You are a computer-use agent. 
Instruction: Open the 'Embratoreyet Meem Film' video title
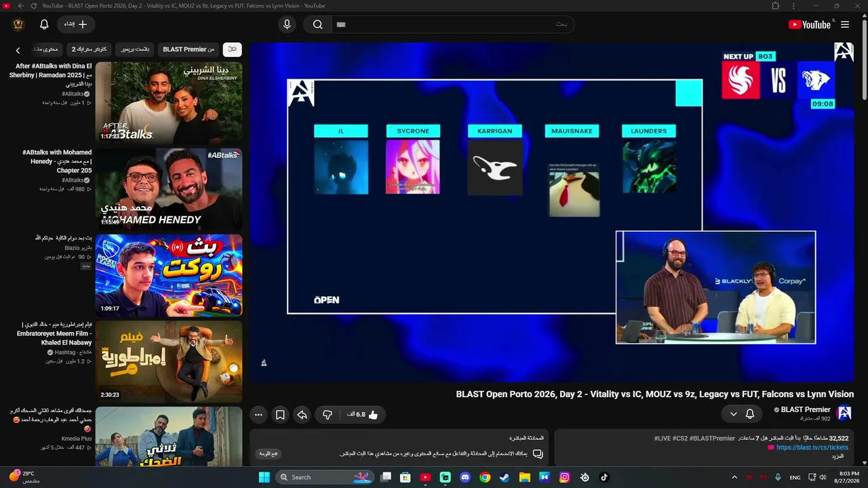tap(54, 333)
